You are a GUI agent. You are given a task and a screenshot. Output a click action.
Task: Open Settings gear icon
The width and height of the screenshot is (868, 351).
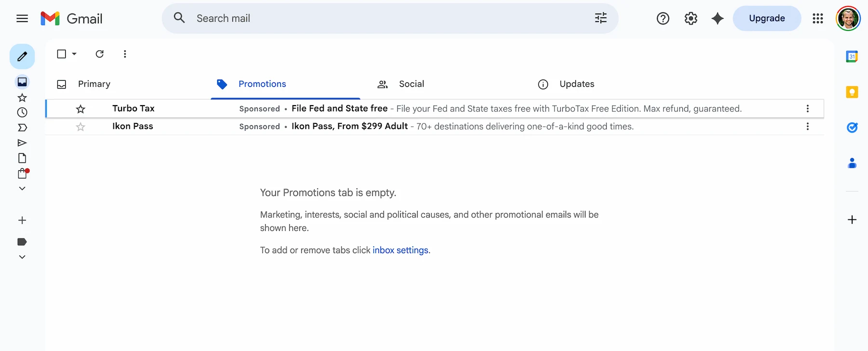[691, 18]
